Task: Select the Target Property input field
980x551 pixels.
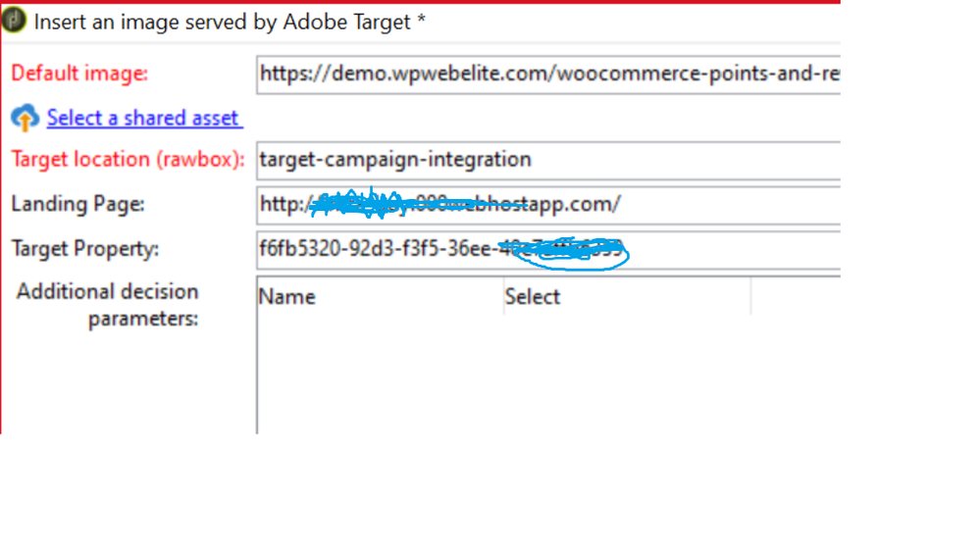Action: tap(549, 249)
